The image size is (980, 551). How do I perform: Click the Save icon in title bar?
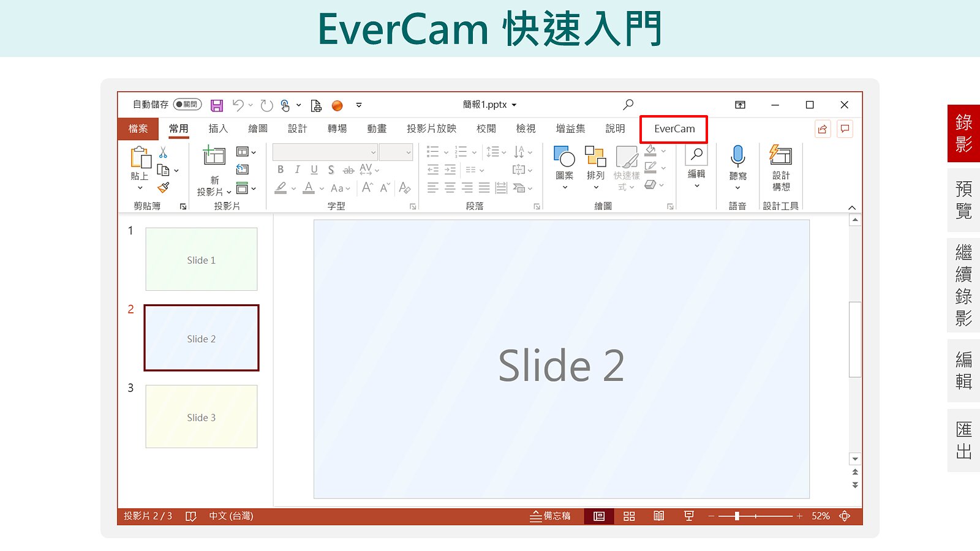217,105
